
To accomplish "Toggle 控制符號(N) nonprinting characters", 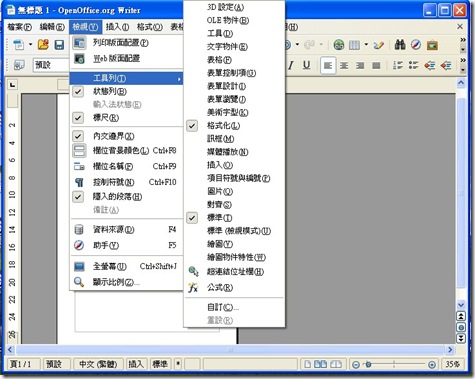I will pyautogui.click(x=126, y=182).
